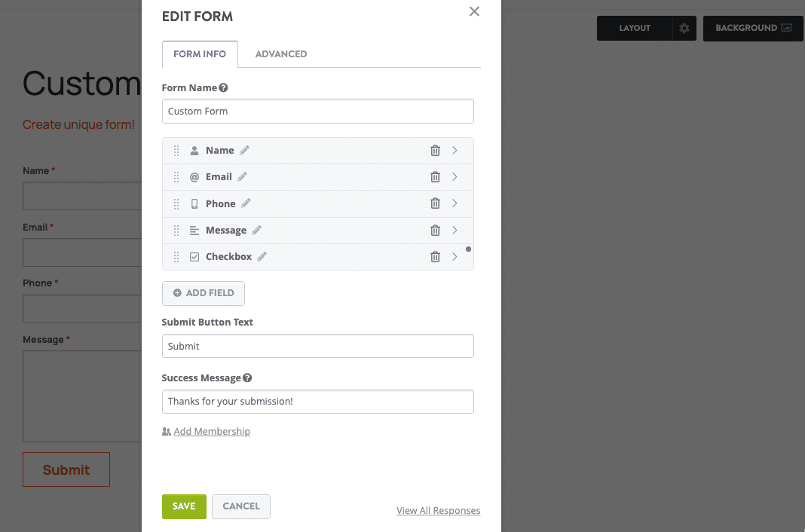Rename Phone field via pencil icon
Screen dimensions: 805x532
pyautogui.click(x=246, y=203)
